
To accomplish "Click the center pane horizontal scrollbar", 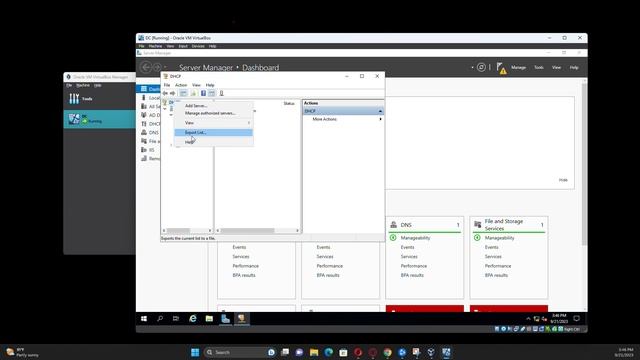I will [247, 231].
